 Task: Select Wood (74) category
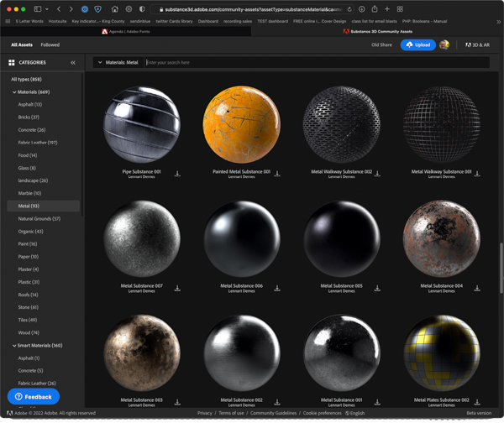click(x=29, y=332)
